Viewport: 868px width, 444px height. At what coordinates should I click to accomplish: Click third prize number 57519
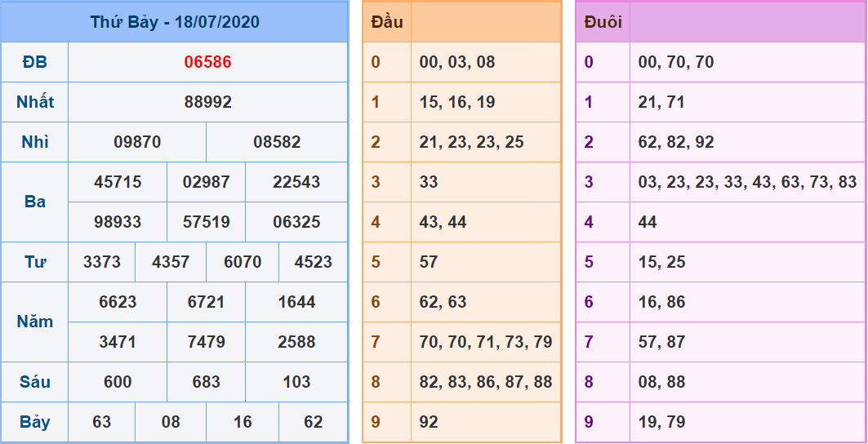pyautogui.click(x=207, y=222)
